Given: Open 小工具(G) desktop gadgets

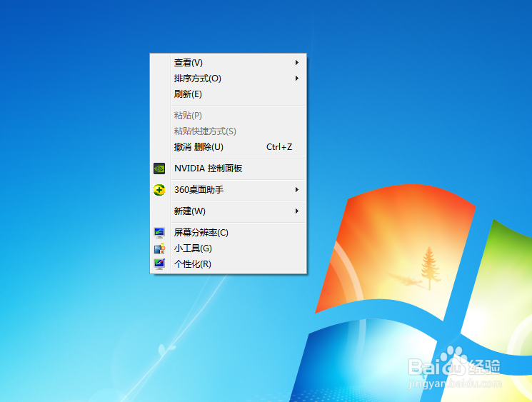Looking at the screenshot, I should pos(229,248).
